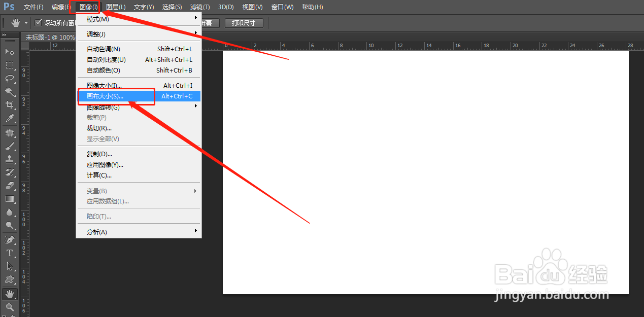Select the Eyedropper tool

10,118
